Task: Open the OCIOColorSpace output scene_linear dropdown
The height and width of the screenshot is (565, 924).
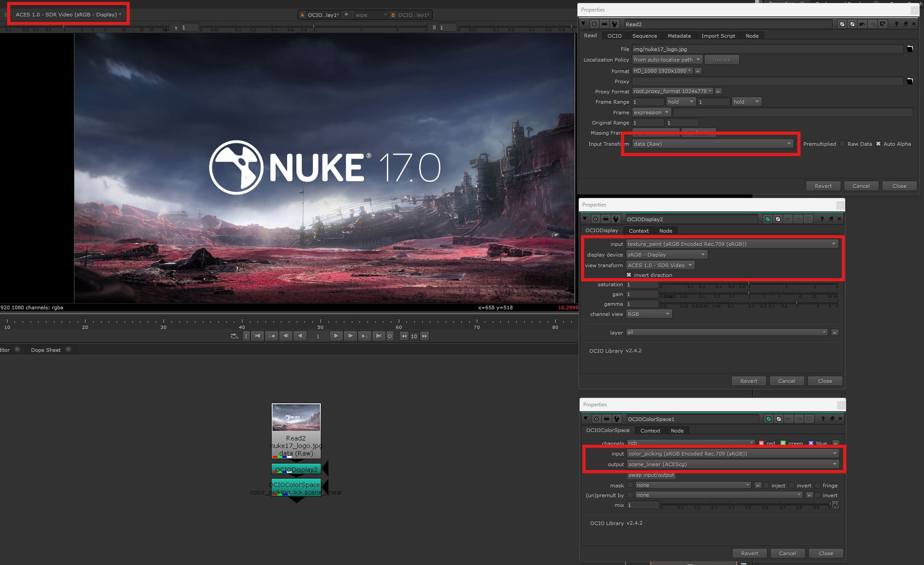Action: point(733,464)
